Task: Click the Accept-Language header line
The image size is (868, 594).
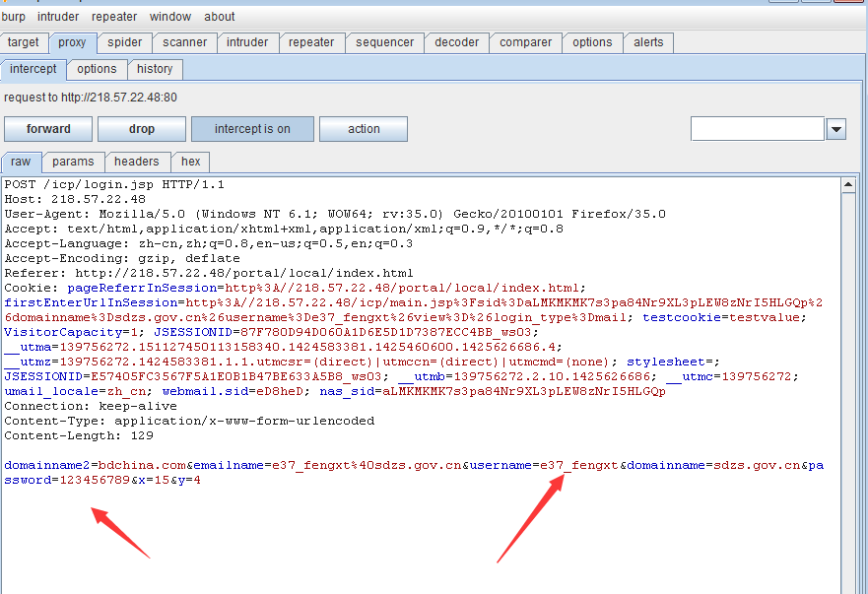Action: coord(209,243)
